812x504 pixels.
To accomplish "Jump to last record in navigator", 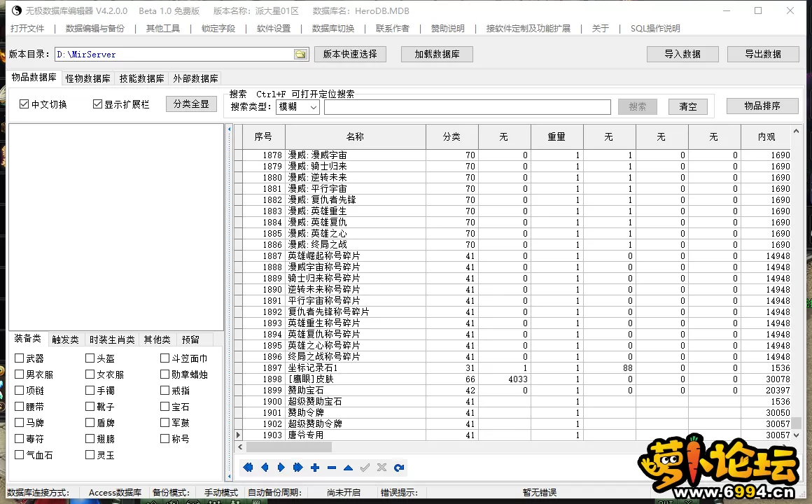I will point(297,468).
